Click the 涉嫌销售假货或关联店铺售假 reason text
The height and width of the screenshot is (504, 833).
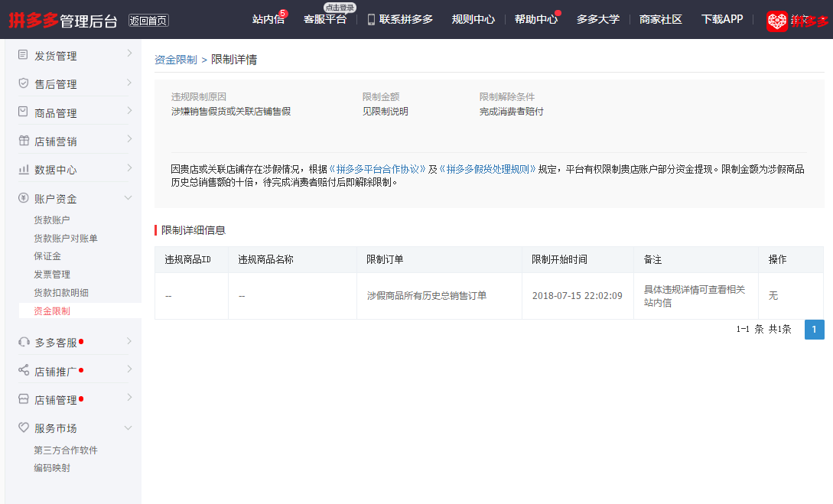tap(230, 112)
